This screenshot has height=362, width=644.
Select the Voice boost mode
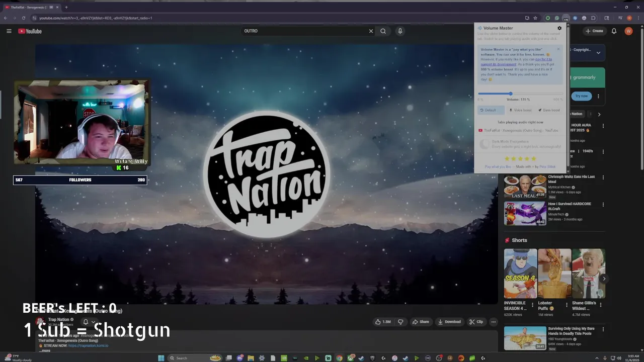point(520,110)
